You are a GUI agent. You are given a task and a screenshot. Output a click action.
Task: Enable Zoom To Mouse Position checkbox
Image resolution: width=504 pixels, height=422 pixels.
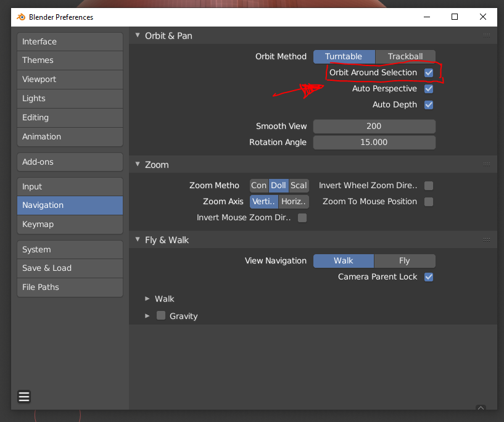pos(429,202)
